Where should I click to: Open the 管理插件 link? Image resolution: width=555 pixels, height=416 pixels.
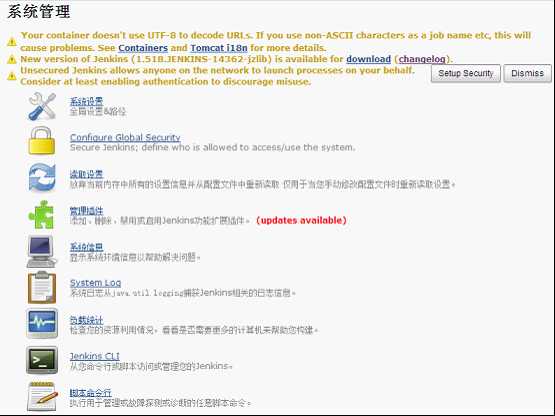[x=86, y=211]
